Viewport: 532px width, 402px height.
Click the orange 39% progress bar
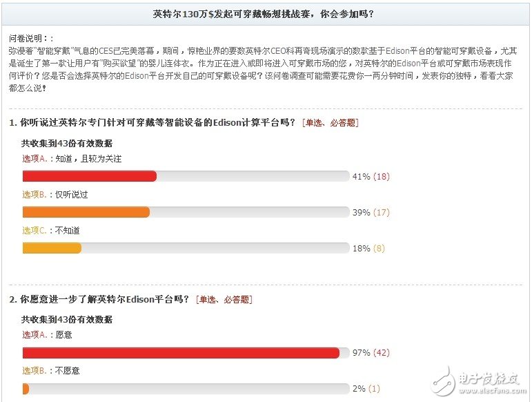[x=86, y=212]
